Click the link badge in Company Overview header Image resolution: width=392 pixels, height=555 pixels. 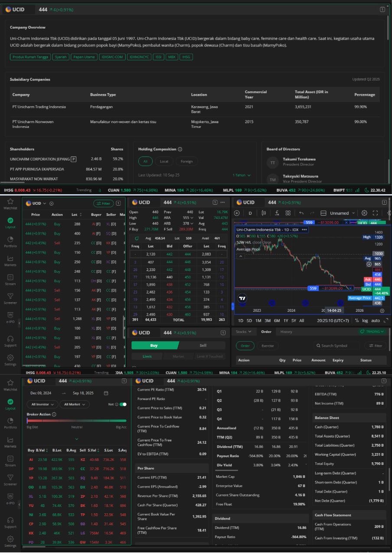(x=382, y=9)
